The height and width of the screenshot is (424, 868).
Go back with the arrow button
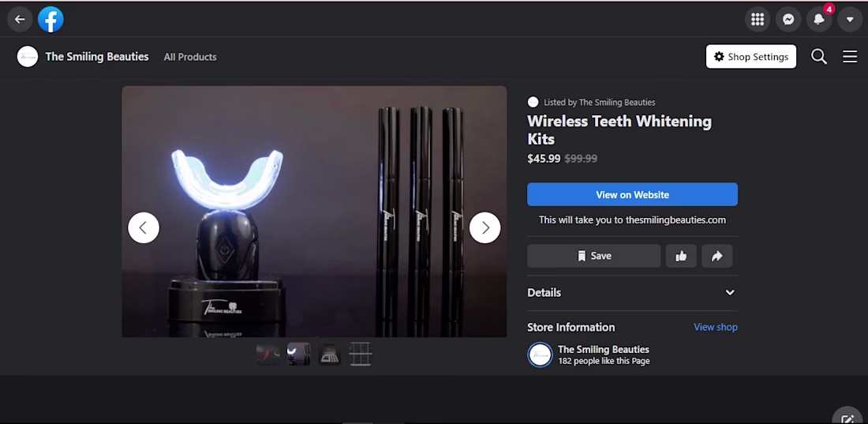tap(20, 20)
